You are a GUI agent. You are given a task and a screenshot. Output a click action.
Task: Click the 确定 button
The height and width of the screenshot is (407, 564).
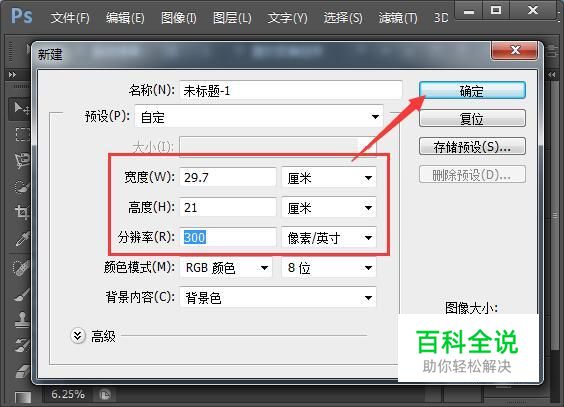pyautogui.click(x=472, y=91)
